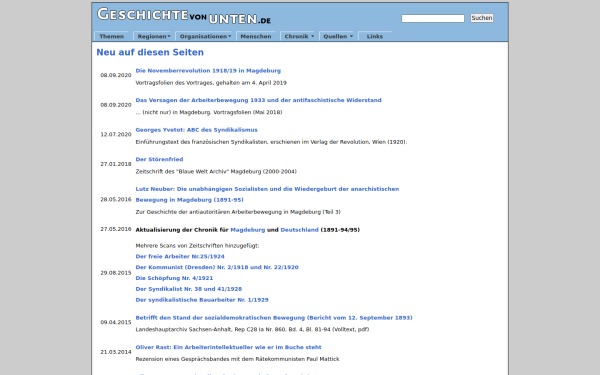Open Das Versagen der Arbeiterbewegung 1933 link
600x375 pixels.
tap(258, 100)
